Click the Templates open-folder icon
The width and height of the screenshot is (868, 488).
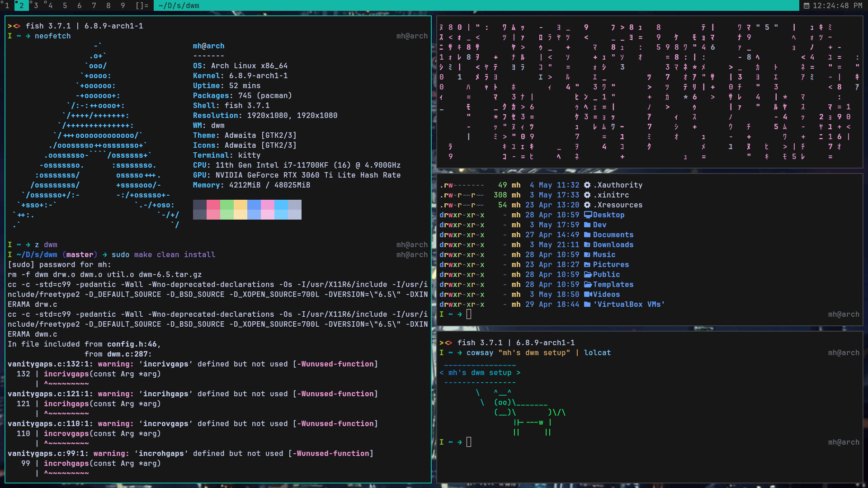point(588,284)
